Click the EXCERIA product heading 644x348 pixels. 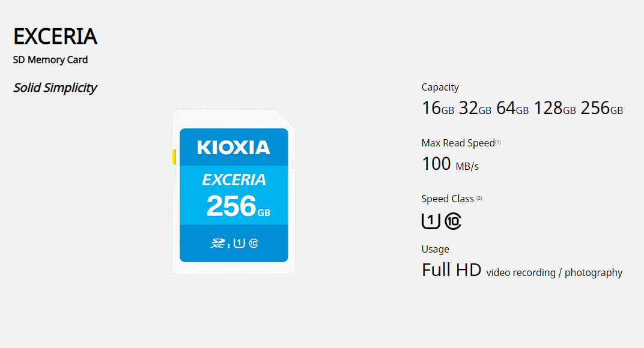tap(55, 36)
